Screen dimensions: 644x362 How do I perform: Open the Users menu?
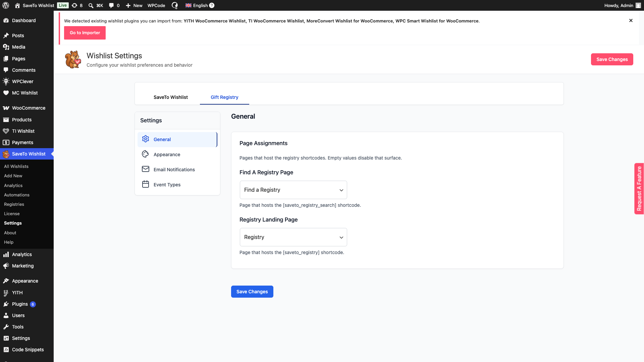point(27,315)
